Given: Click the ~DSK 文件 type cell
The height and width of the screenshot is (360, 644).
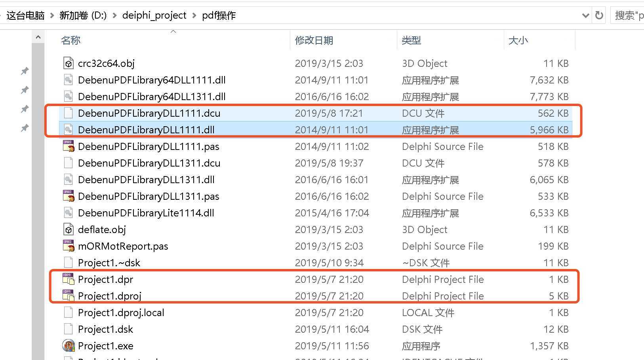Looking at the screenshot, I should [x=426, y=263].
